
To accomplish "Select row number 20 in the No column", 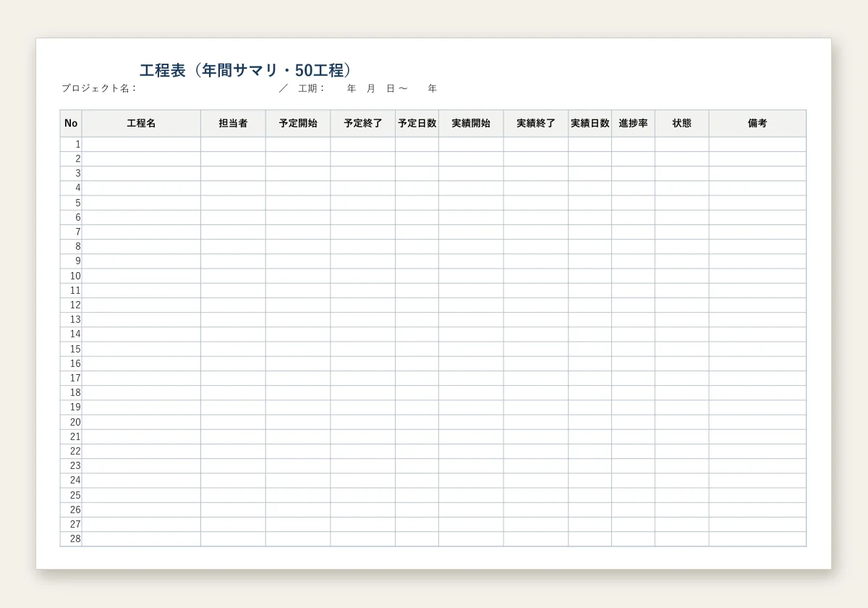I will pos(71,422).
